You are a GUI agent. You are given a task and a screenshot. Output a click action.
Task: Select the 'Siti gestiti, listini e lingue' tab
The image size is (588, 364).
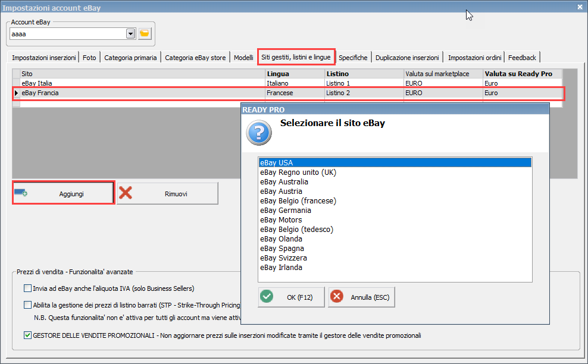(296, 57)
